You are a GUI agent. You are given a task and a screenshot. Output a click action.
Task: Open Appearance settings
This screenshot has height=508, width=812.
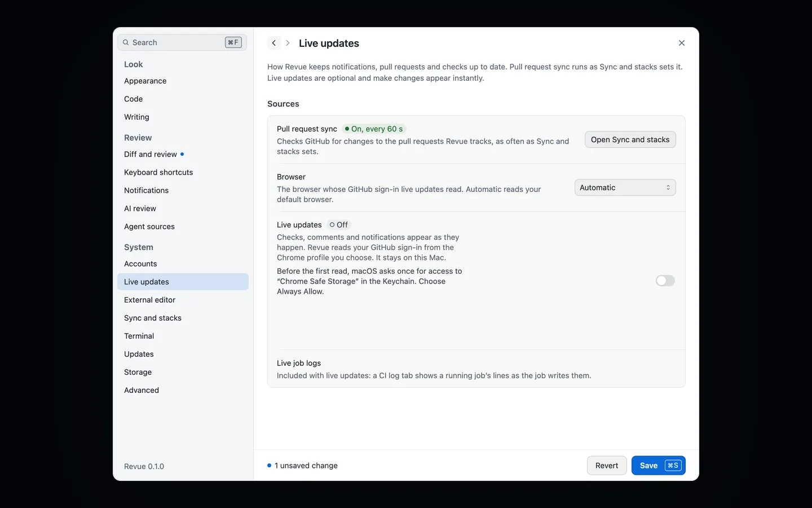coord(183,81)
